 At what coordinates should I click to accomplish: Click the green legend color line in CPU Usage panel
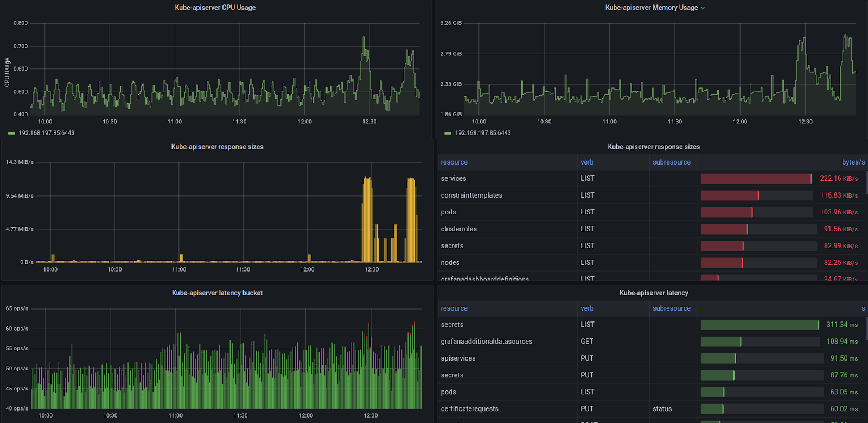pyautogui.click(x=11, y=133)
